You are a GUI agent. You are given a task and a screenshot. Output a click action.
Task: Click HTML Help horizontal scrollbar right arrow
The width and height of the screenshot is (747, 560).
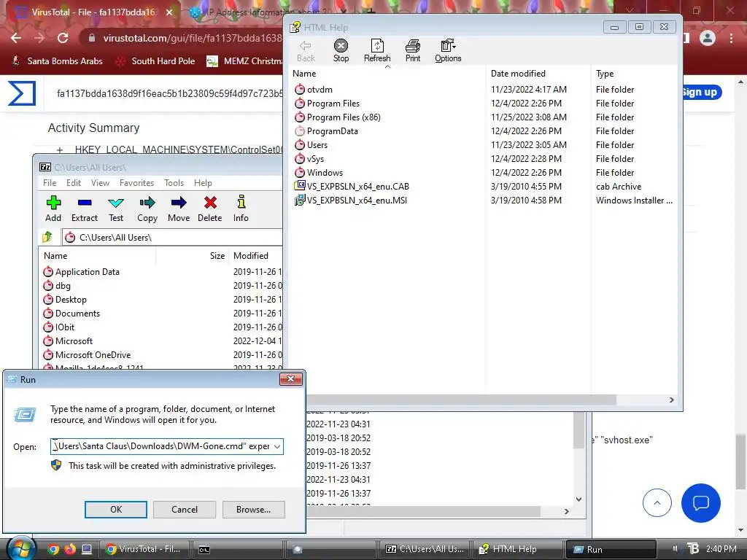[x=671, y=400]
